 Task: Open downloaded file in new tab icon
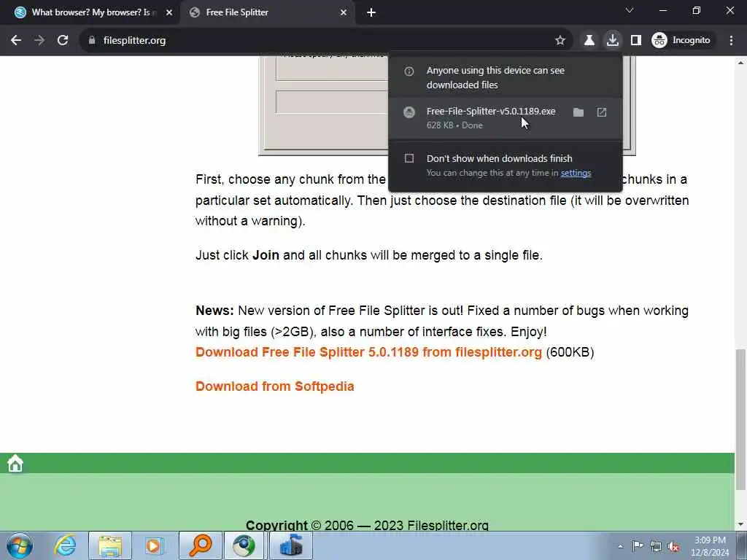tap(602, 112)
